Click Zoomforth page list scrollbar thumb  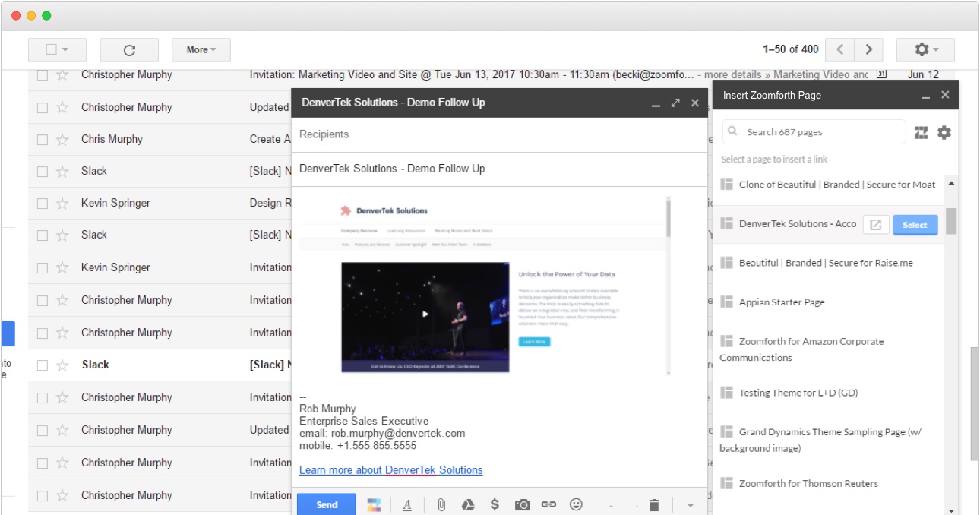coord(951,220)
